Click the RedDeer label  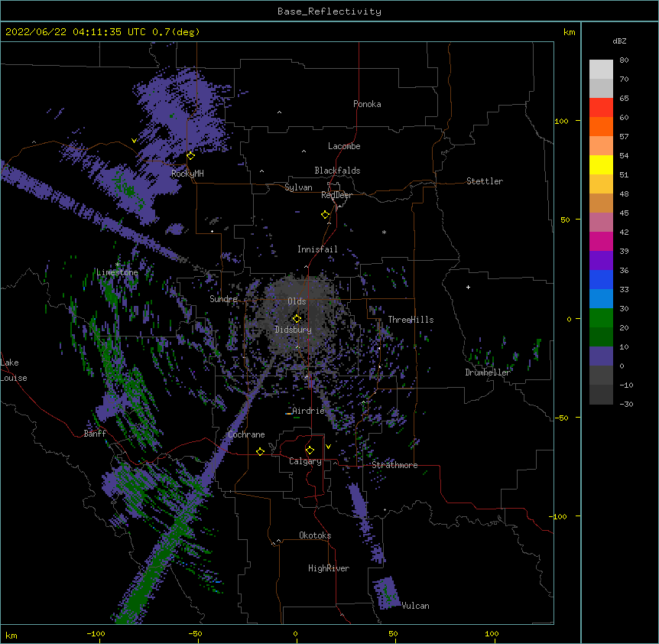tap(336, 195)
